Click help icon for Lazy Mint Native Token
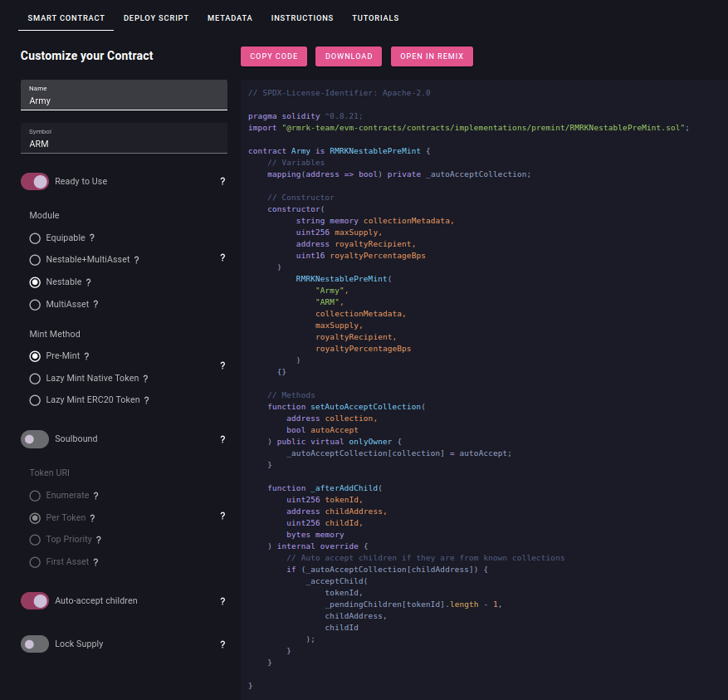This screenshot has width=728, height=700. (x=145, y=379)
